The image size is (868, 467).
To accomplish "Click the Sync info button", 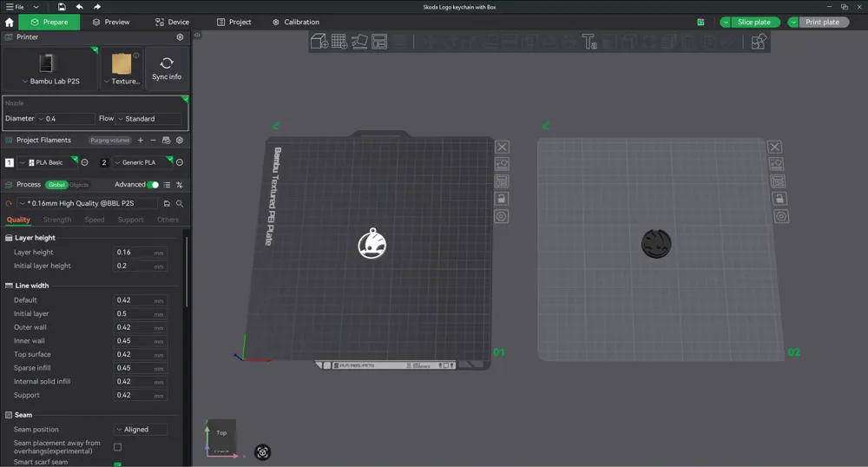I will 167,69.
